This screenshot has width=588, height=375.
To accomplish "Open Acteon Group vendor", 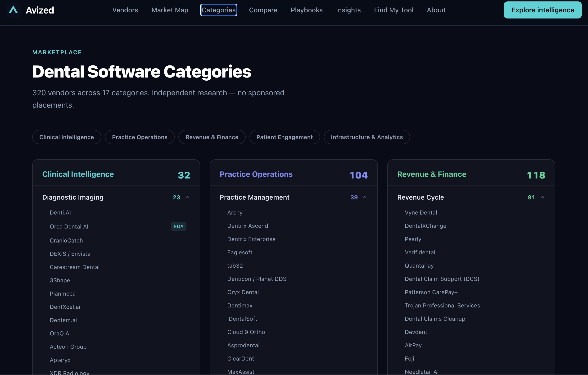I will 68,347.
